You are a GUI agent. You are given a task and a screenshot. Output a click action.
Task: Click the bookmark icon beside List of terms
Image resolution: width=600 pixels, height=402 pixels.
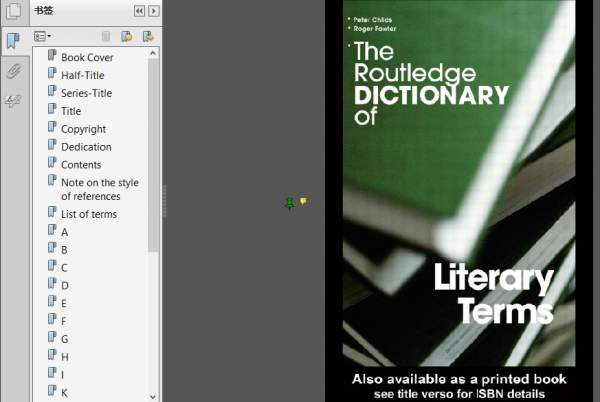[x=52, y=212]
